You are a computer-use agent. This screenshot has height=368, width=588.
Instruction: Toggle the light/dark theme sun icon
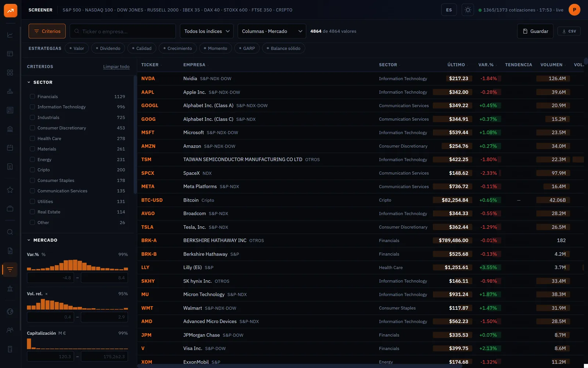point(468,10)
